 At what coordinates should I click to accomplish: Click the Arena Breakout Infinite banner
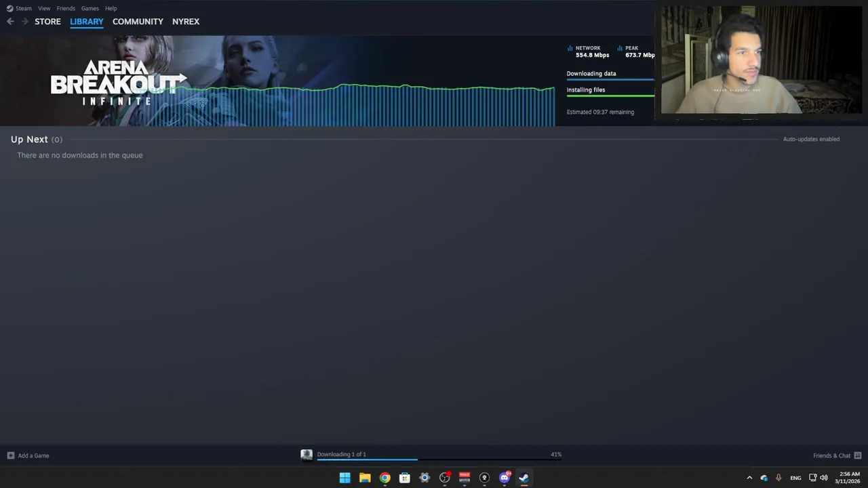pos(119,81)
